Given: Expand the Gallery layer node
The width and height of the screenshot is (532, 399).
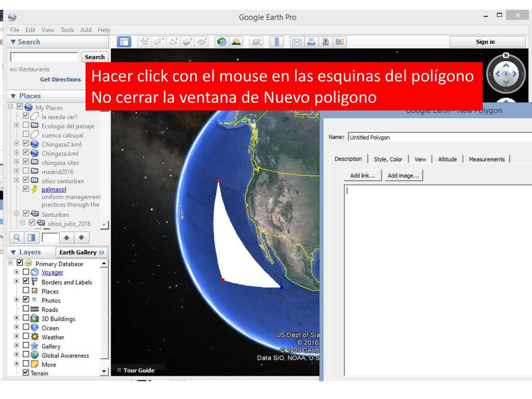Looking at the screenshot, I should point(16,345).
